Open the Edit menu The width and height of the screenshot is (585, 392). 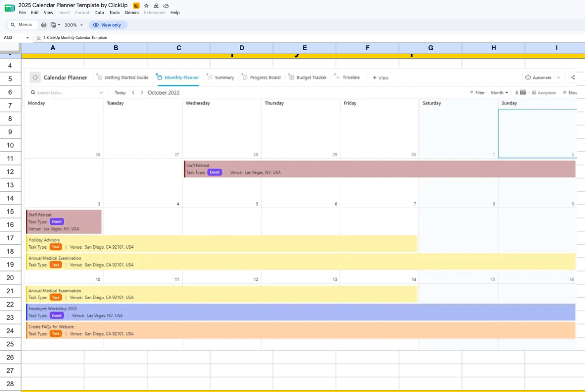point(35,13)
